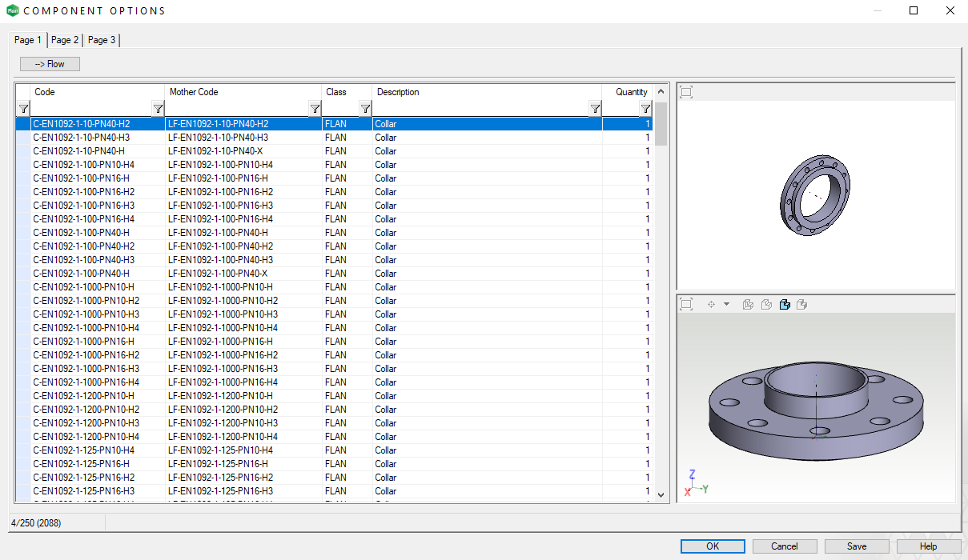Switch to the Page 3 tab
Viewport: 968px width, 560px height.
tap(102, 40)
